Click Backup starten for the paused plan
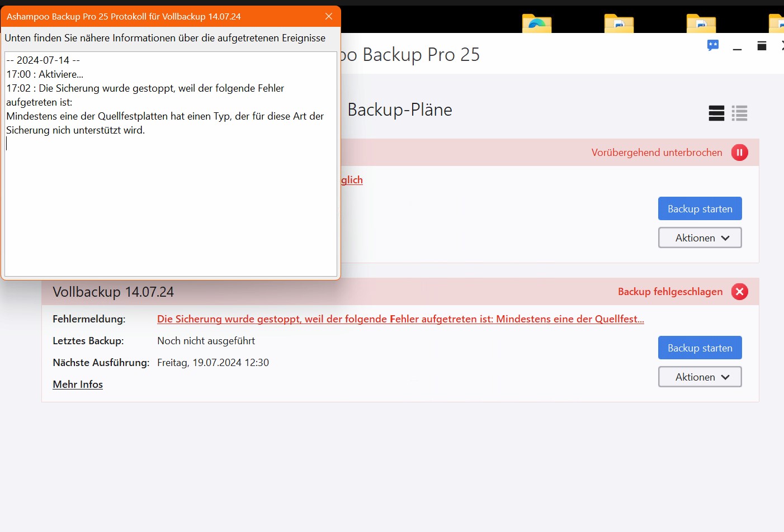 700,208
